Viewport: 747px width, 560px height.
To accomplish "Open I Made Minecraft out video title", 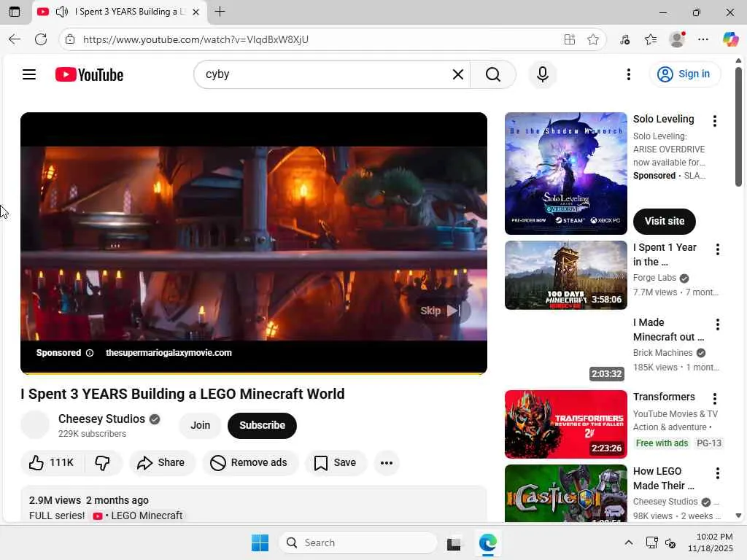I will click(668, 330).
